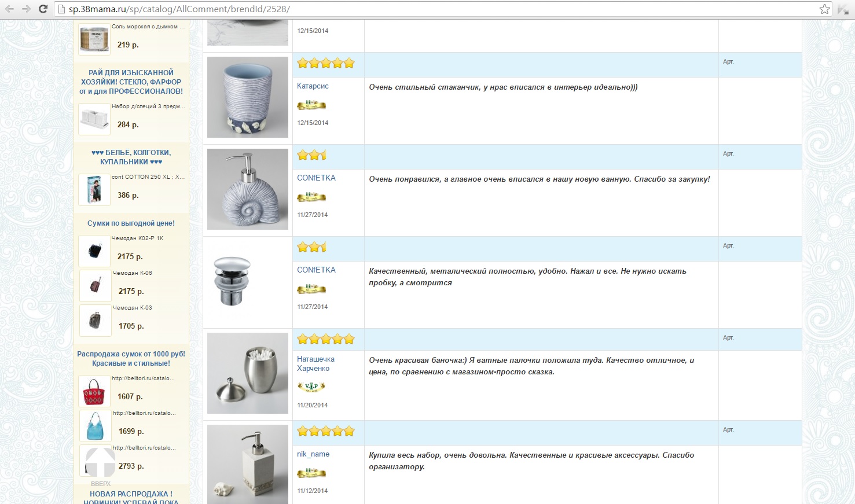Click the date 11/20/2014
The image size is (855, 504).
[x=313, y=405]
